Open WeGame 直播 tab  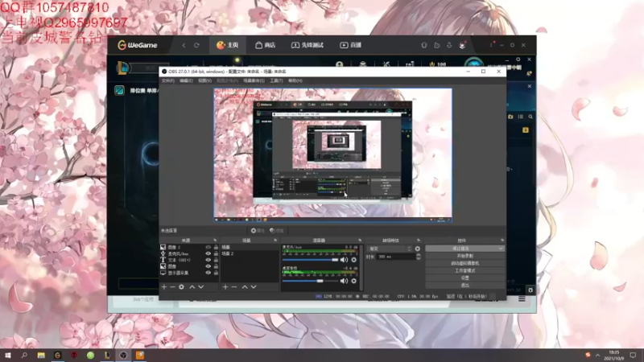point(350,45)
